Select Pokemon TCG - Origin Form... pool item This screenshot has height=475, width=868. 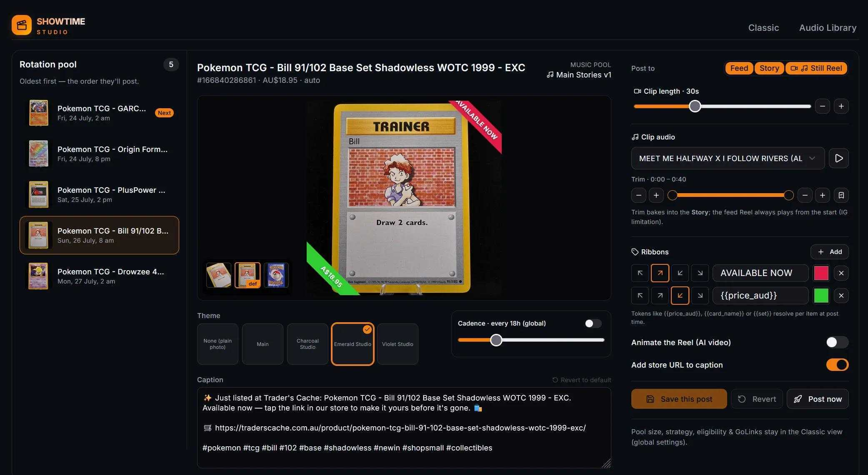coord(99,154)
